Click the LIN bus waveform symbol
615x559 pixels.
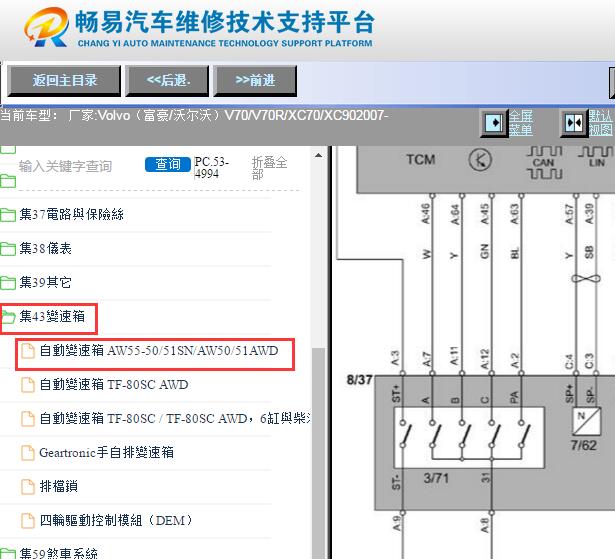(x=596, y=156)
